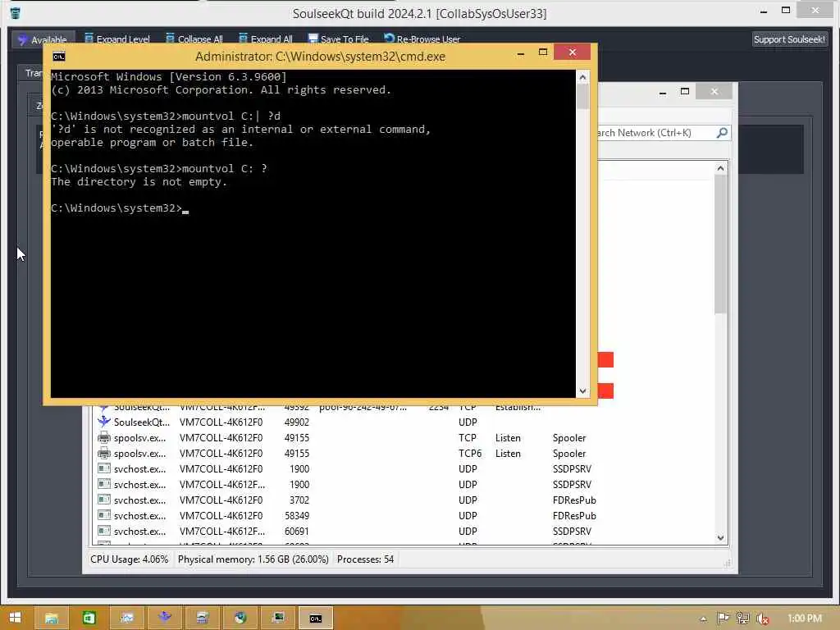Image resolution: width=840 pixels, height=630 pixels.
Task: Click the connection list scrollbar down arrow
Action: click(720, 537)
